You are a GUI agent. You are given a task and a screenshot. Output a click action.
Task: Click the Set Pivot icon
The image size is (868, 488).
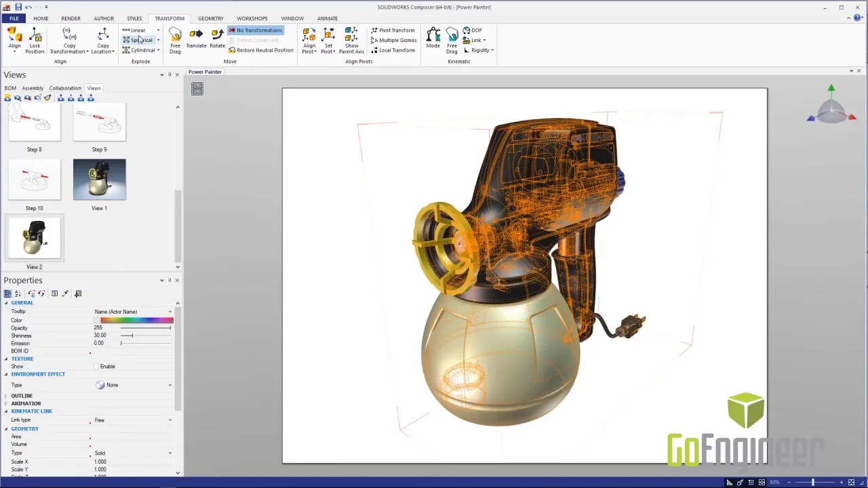coord(329,35)
